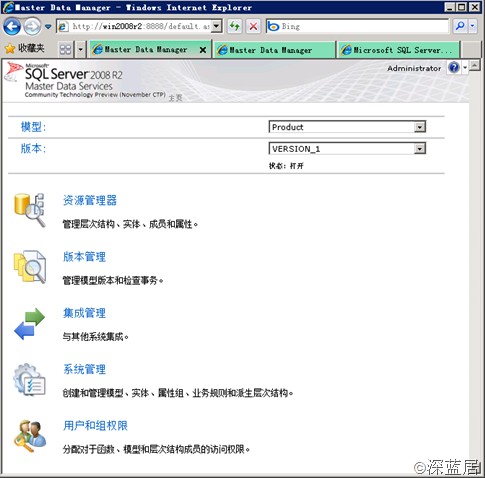This screenshot has height=478, width=485.
Task: Start search with the magnifier icon
Action: 460,26
